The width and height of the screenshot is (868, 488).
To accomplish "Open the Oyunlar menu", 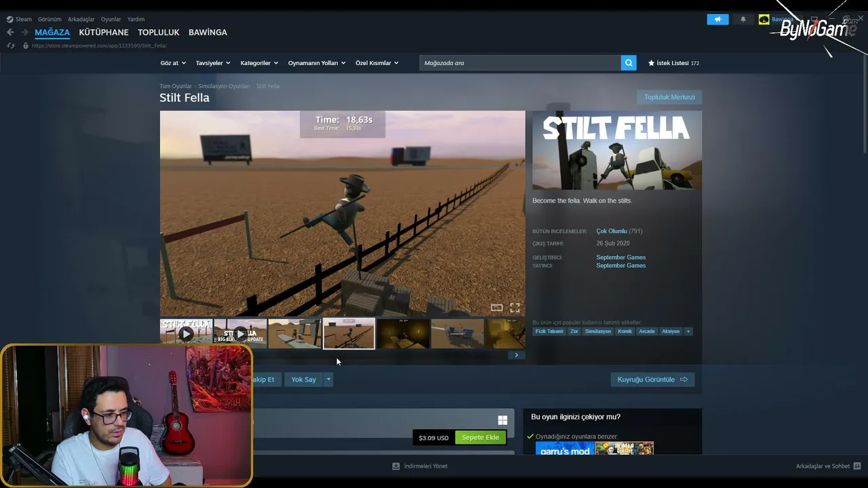I will 111,19.
